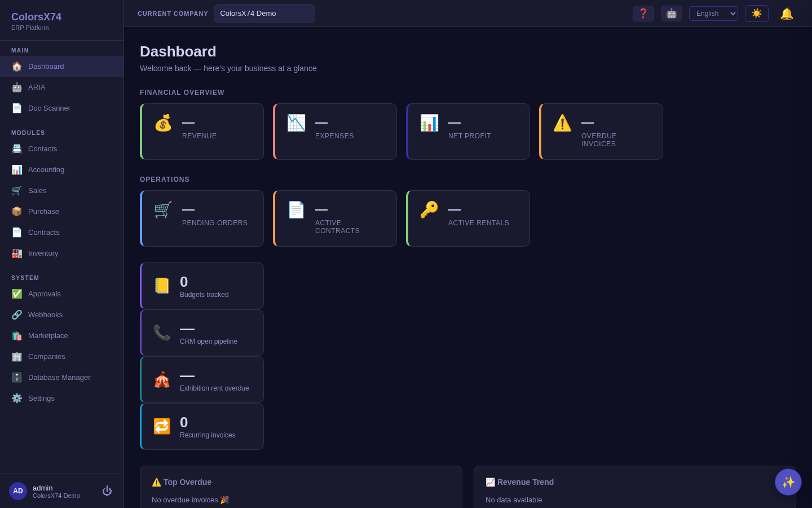Click the 'No overdue invoices' message
This screenshot has width=812, height=508.
[190, 500]
